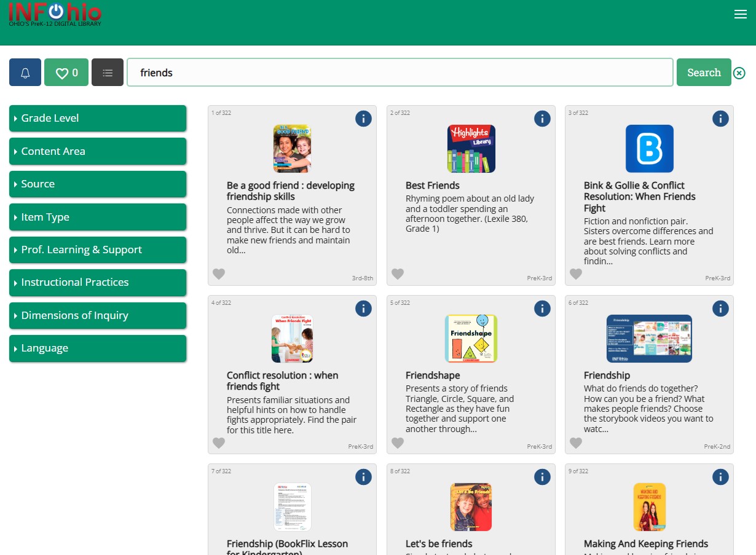The image size is (756, 555).
Task: Open the Friendship title in card 6
Action: point(607,376)
